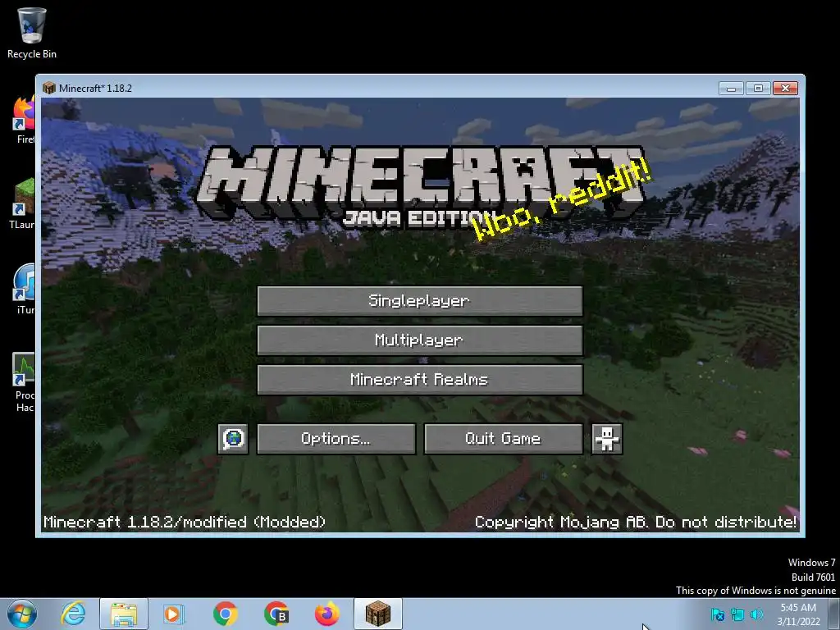Select the Process Hacker desktop shortcut
This screenshot has height=630, width=840.
pyautogui.click(x=24, y=381)
